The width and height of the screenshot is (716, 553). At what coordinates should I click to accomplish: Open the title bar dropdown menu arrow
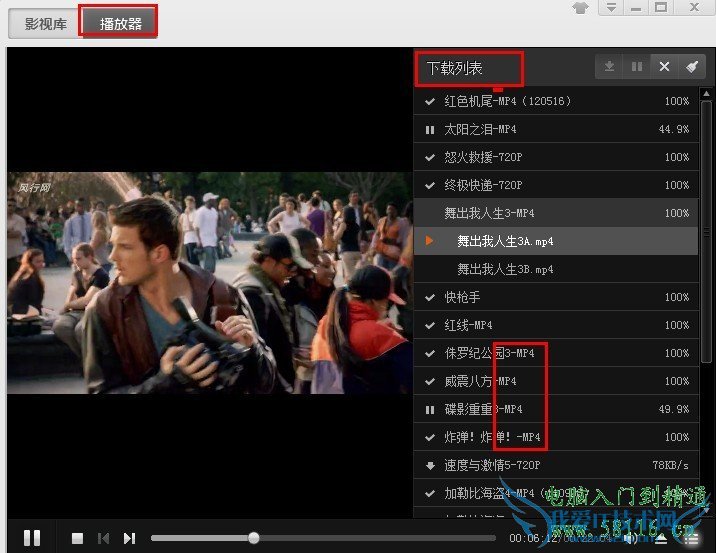611,7
